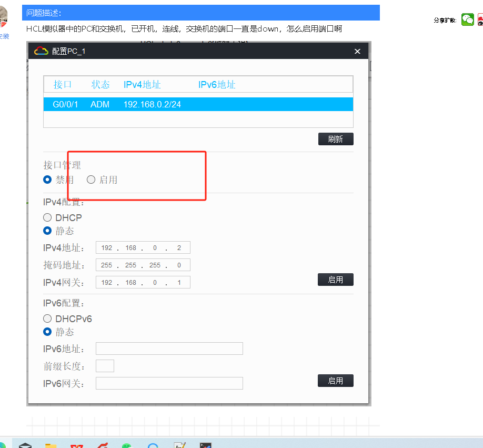The height and width of the screenshot is (448, 483).
Task: Click the 问题描述 header bar
Action: tap(201, 13)
